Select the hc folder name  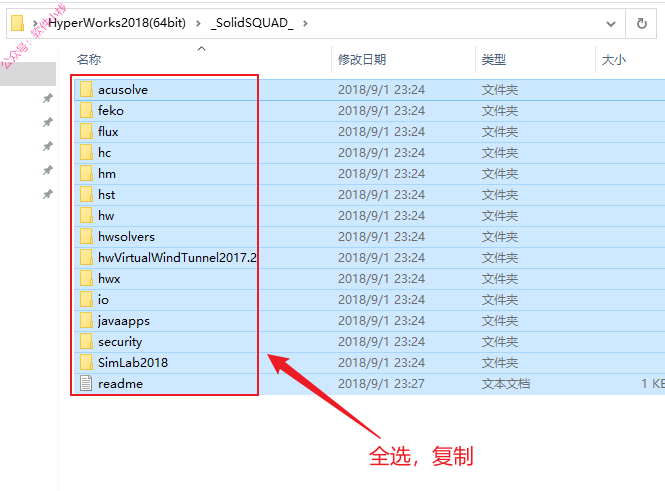(x=104, y=152)
